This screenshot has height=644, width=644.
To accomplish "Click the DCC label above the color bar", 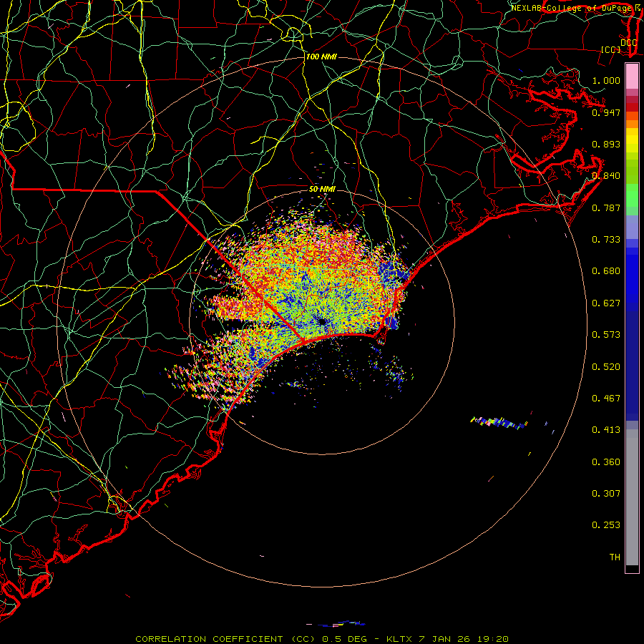I will point(629,43).
